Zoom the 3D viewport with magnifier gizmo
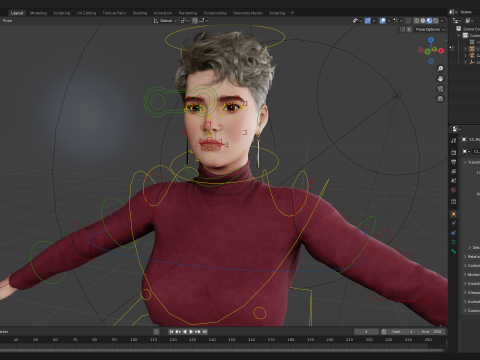This screenshot has height=360, width=480. (x=440, y=69)
